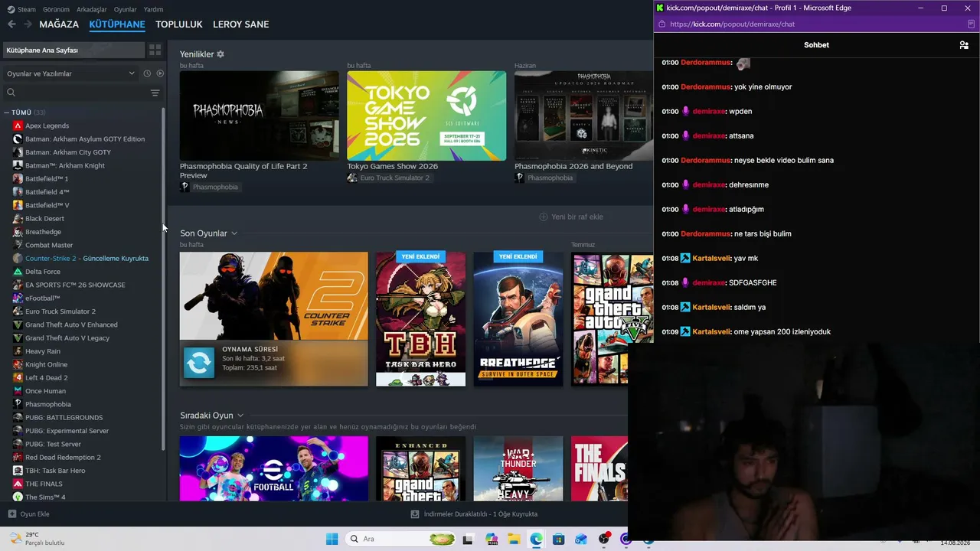The height and width of the screenshot is (551, 980).
Task: Open the İndirmeler Duraklatıldı downloads status
Action: 474,514
